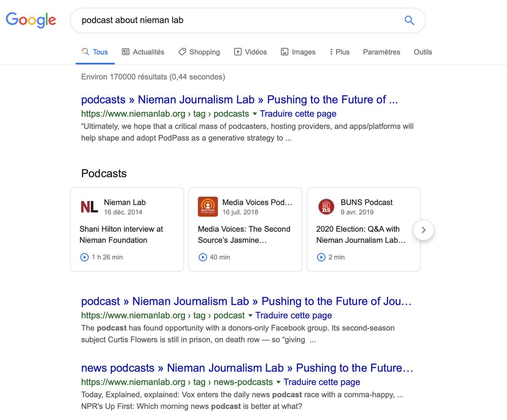Screen dimensions: 507x420
Task: Click the 'Nieman Lab' podcast name
Action: click(x=125, y=202)
